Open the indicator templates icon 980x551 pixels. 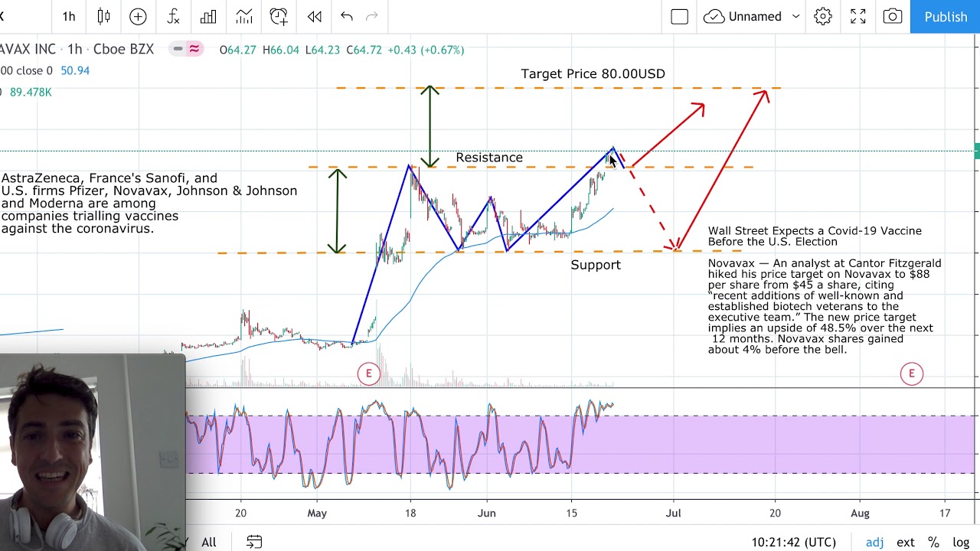(243, 16)
